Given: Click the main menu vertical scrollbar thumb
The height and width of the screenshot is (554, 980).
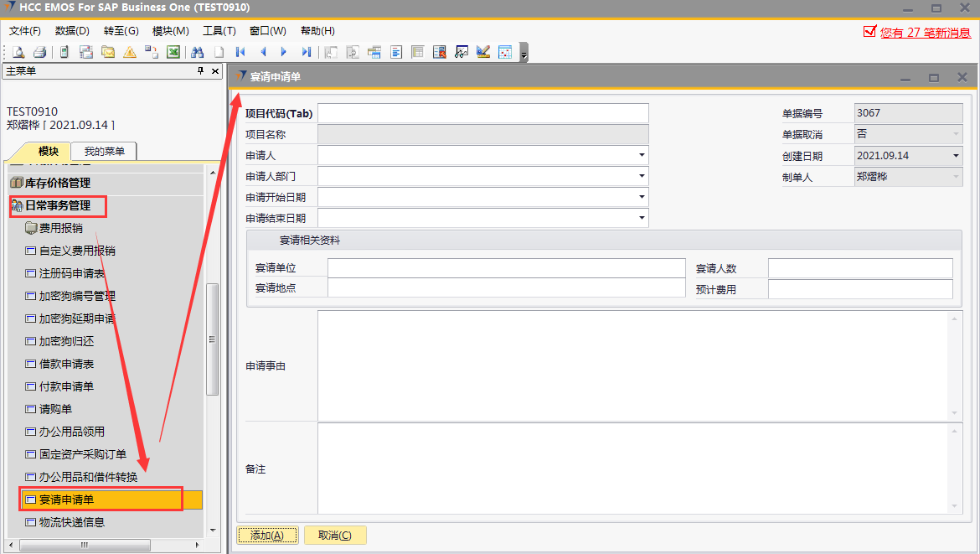Looking at the screenshot, I should 212,339.
